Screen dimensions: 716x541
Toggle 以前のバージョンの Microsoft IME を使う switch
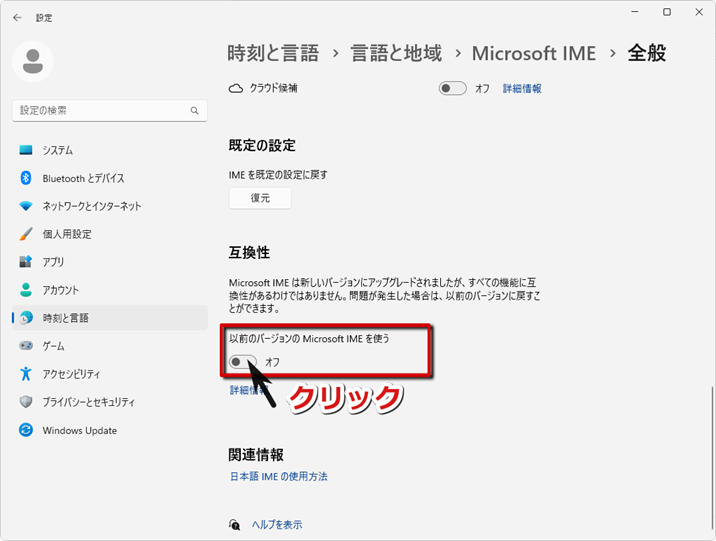(x=243, y=362)
